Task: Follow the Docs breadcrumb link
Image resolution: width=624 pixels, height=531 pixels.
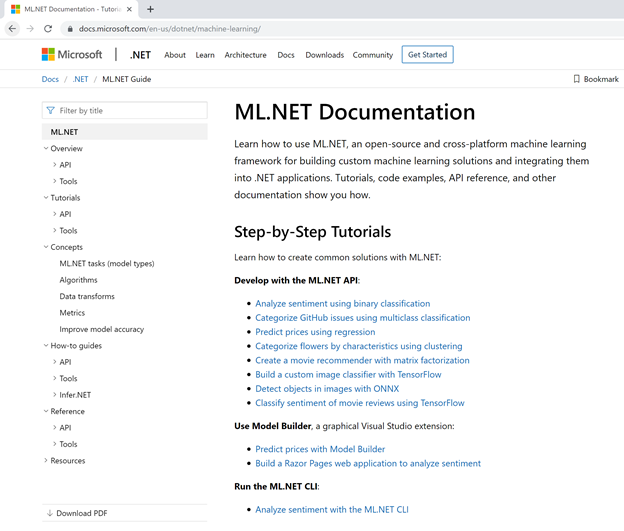Action: pos(50,79)
